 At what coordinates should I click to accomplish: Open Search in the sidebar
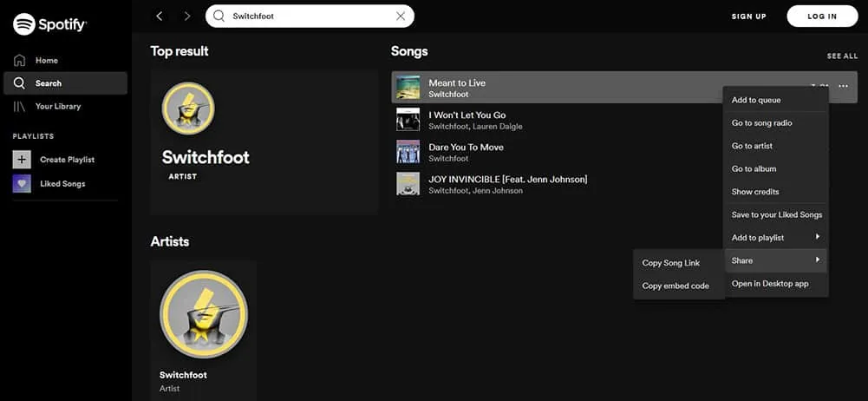[x=65, y=83]
